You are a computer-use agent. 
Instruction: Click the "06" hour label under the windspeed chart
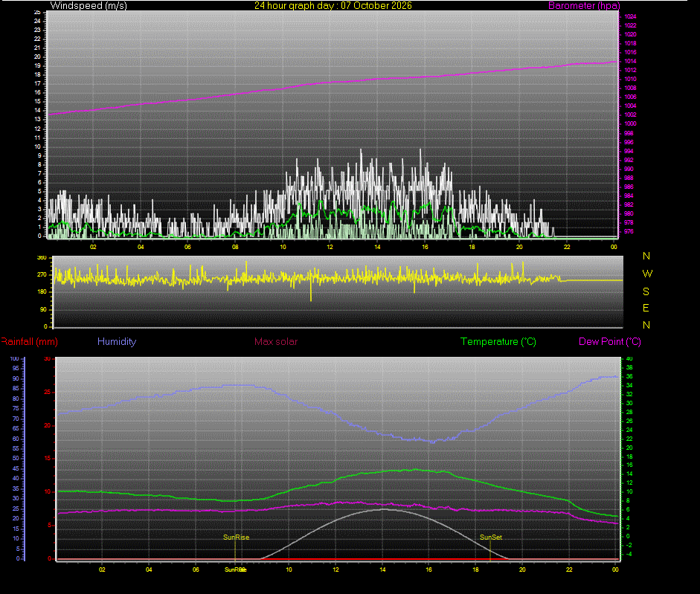[x=187, y=247]
